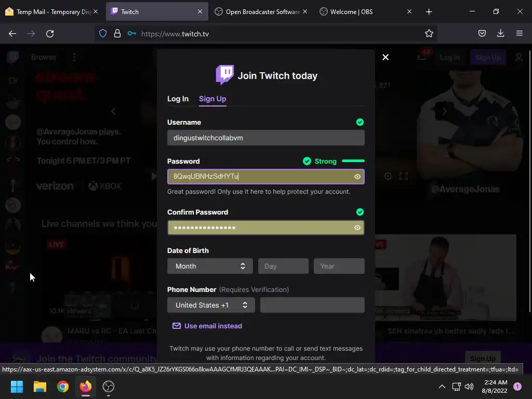532x399 pixels.
Task: Click the Day input field
Action: click(283, 266)
